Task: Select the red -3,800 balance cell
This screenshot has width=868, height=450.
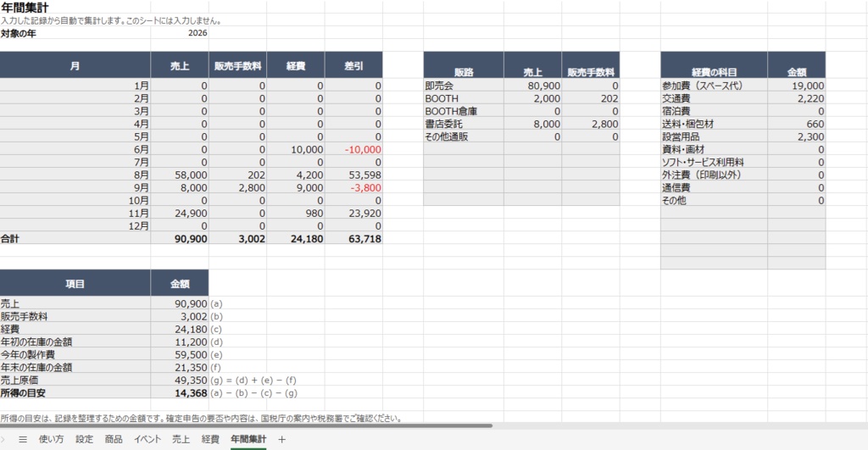Action: tap(353, 187)
